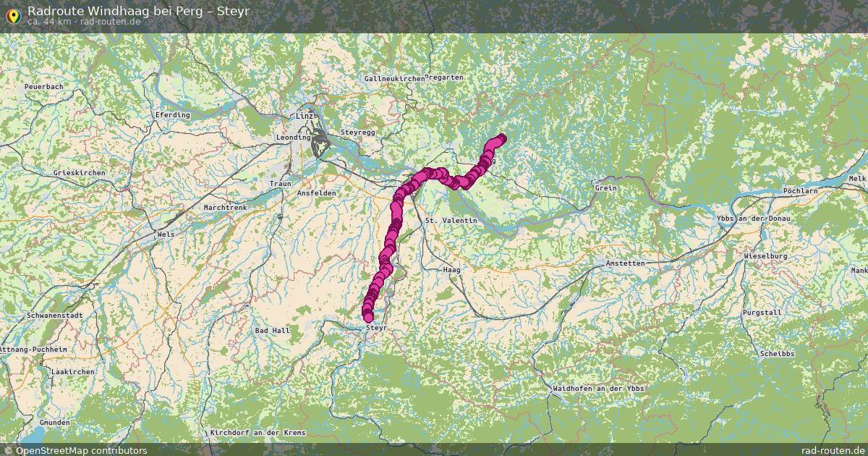Select the Kirchdorf an der Krems label
Screen dimensions: 868x456
258,433
